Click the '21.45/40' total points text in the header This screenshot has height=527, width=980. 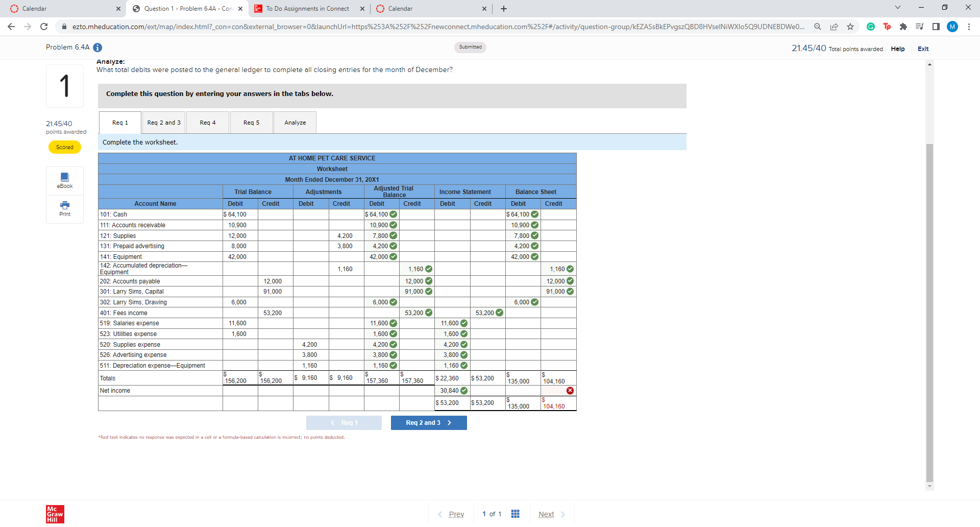pos(809,48)
